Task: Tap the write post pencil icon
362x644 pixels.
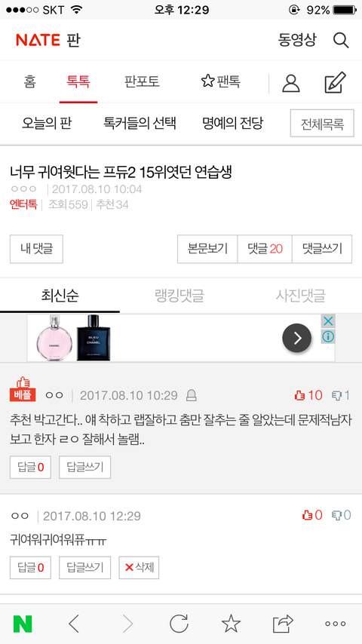Action: pyautogui.click(x=336, y=82)
